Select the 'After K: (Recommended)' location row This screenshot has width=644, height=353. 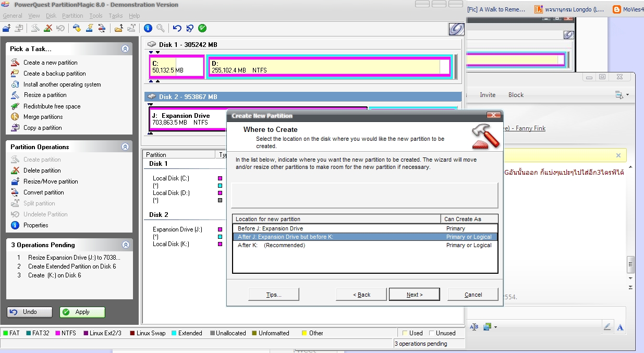tap(365, 245)
